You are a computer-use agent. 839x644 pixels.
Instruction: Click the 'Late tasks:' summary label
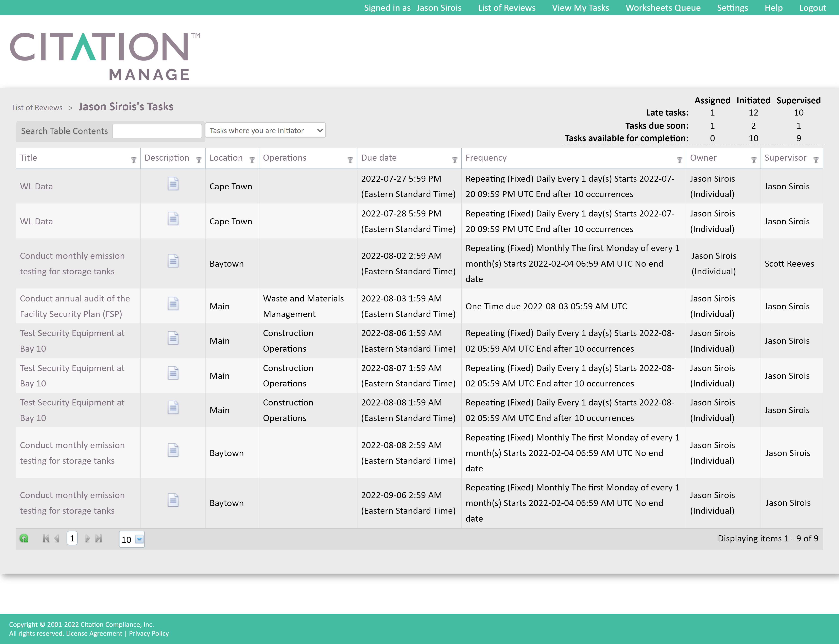pos(667,113)
